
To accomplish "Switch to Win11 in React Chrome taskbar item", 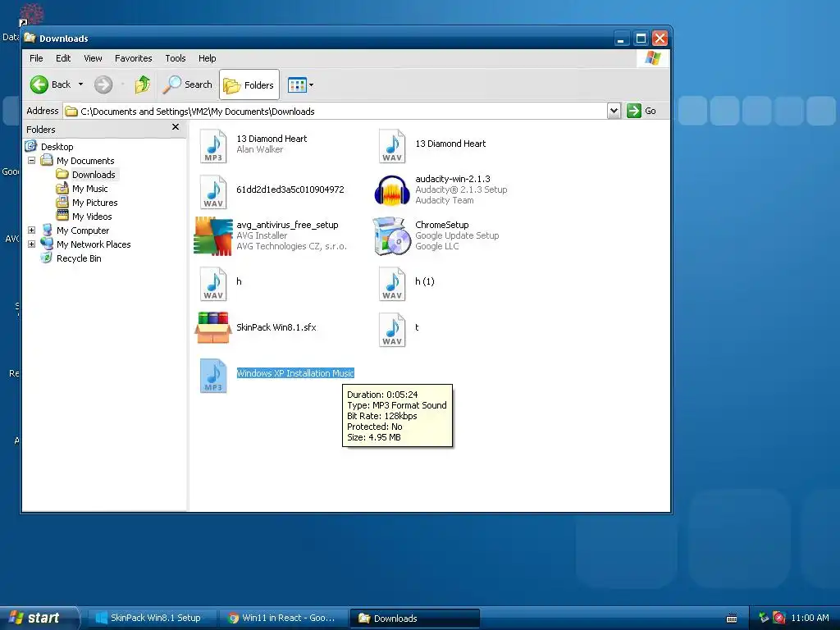I will pyautogui.click(x=283, y=618).
